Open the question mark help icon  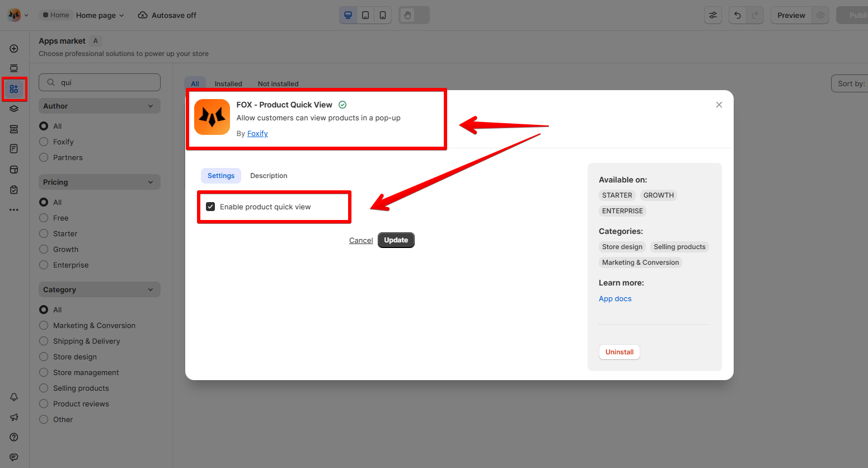point(14,437)
